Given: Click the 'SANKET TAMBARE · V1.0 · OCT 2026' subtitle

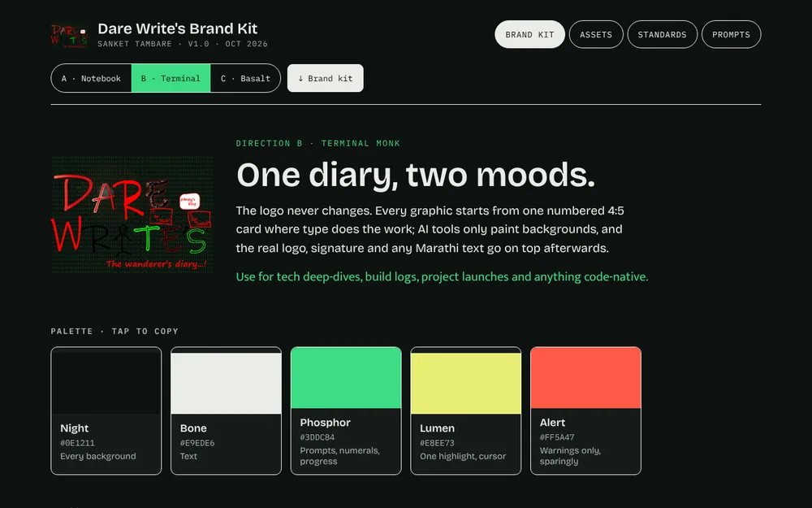Looking at the screenshot, I should tap(183, 44).
